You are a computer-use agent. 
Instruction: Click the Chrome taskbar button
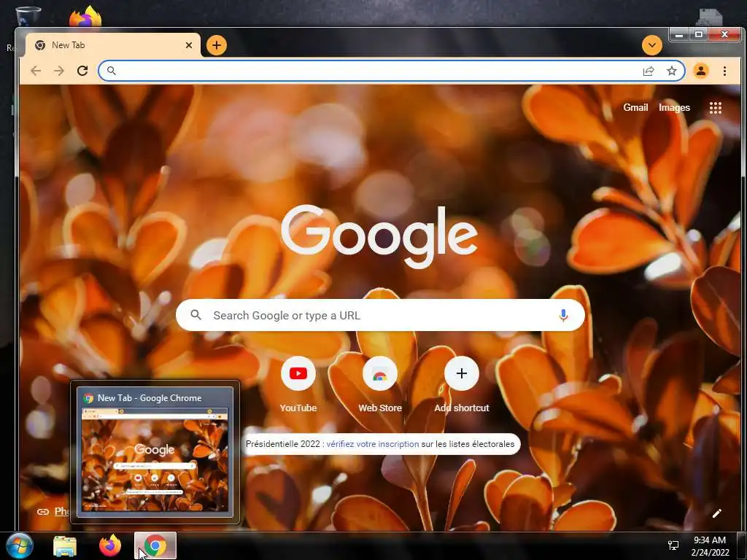(155, 545)
